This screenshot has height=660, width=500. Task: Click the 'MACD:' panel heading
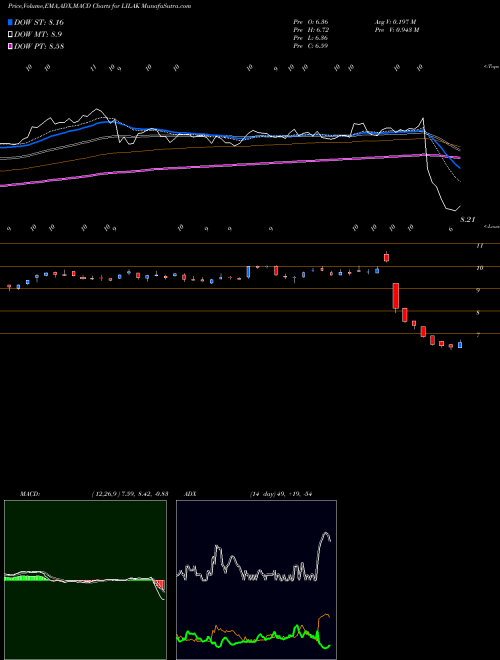point(30,494)
